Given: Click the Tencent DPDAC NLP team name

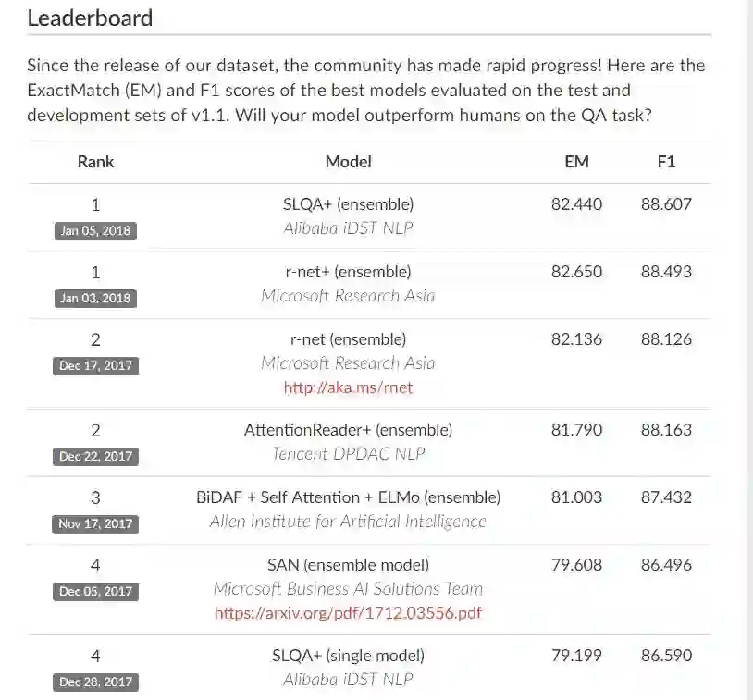Looking at the screenshot, I should [x=348, y=454].
